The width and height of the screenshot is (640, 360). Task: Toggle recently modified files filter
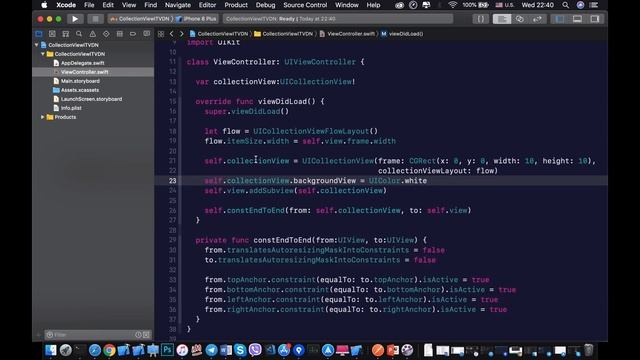[138, 335]
